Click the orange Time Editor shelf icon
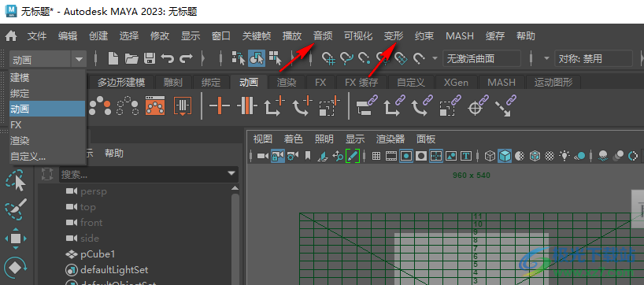 click(x=183, y=106)
